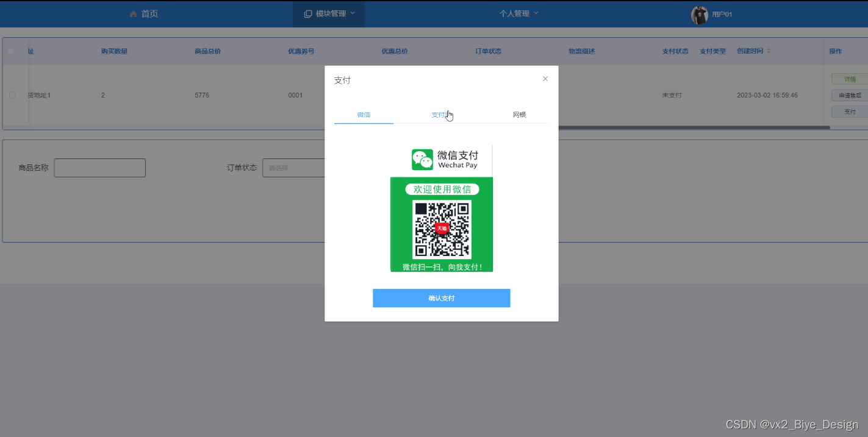Toggle the checkbox of order row 货地址1
Viewport: 868px width, 437px height.
[x=12, y=95]
